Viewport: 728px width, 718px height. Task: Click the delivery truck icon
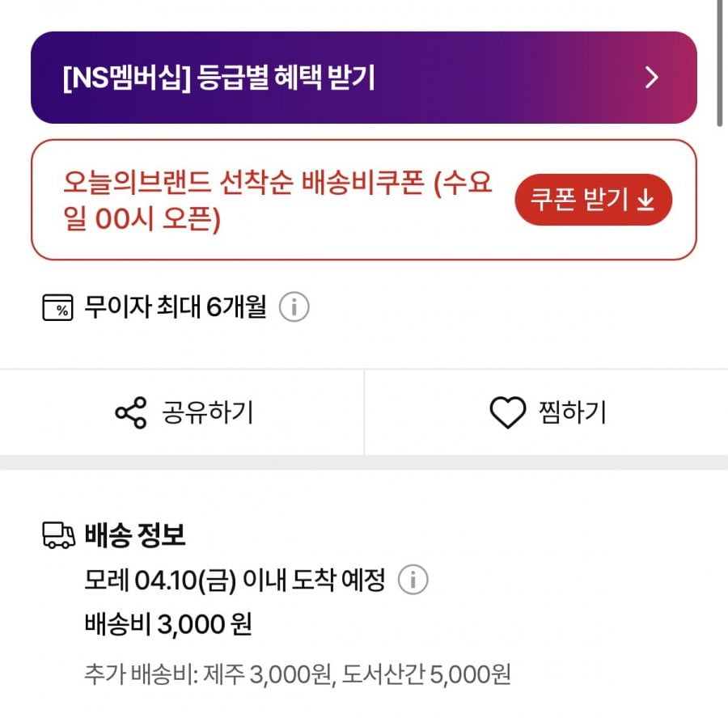point(58,535)
